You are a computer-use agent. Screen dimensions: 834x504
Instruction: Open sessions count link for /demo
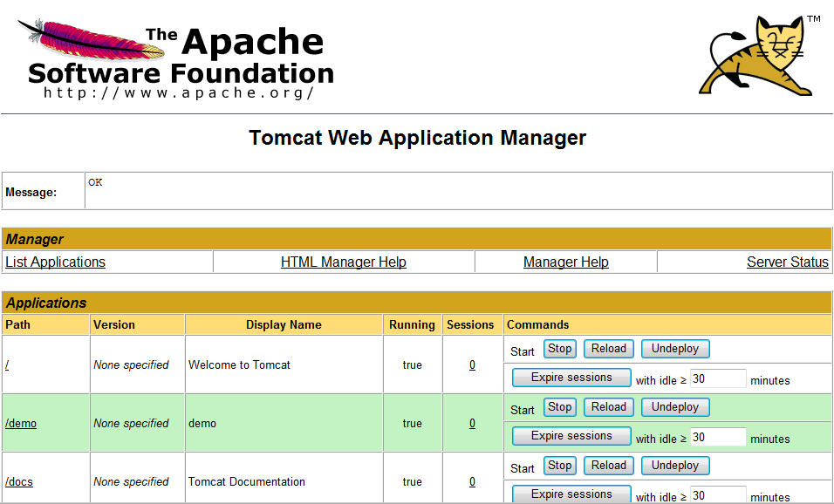pyautogui.click(x=472, y=423)
